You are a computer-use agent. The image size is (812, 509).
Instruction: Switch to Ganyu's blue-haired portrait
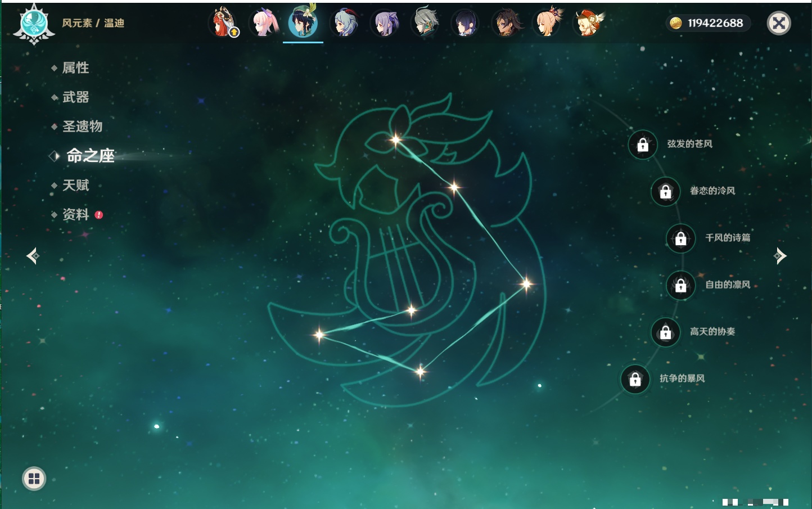345,23
